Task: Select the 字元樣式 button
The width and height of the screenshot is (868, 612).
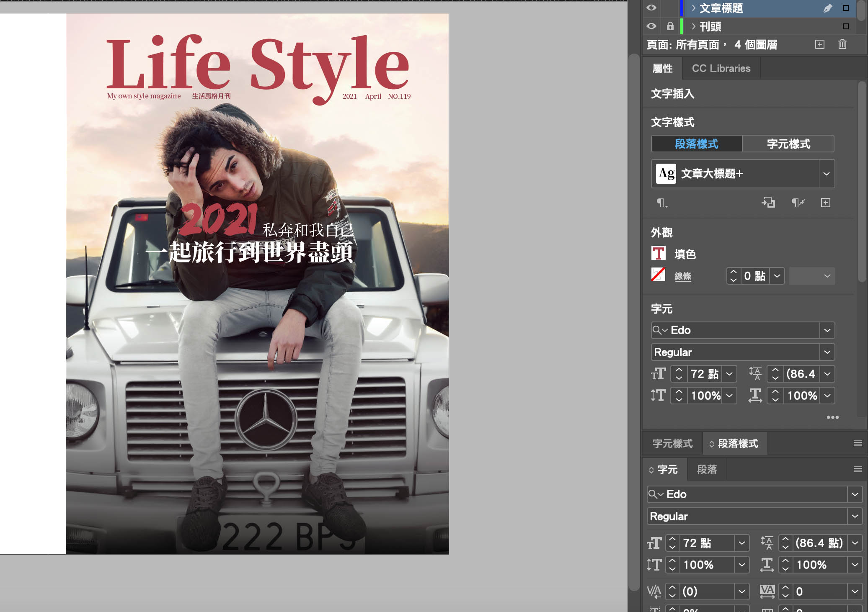Action: point(788,144)
